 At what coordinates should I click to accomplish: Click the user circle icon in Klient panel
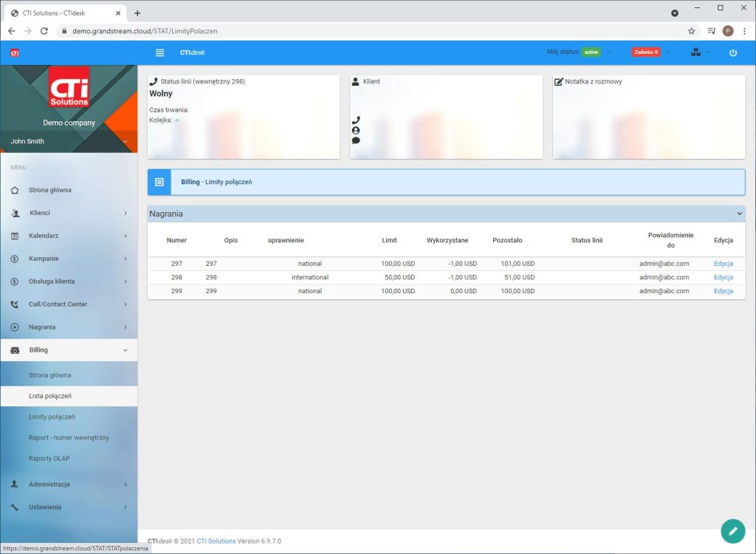point(356,130)
